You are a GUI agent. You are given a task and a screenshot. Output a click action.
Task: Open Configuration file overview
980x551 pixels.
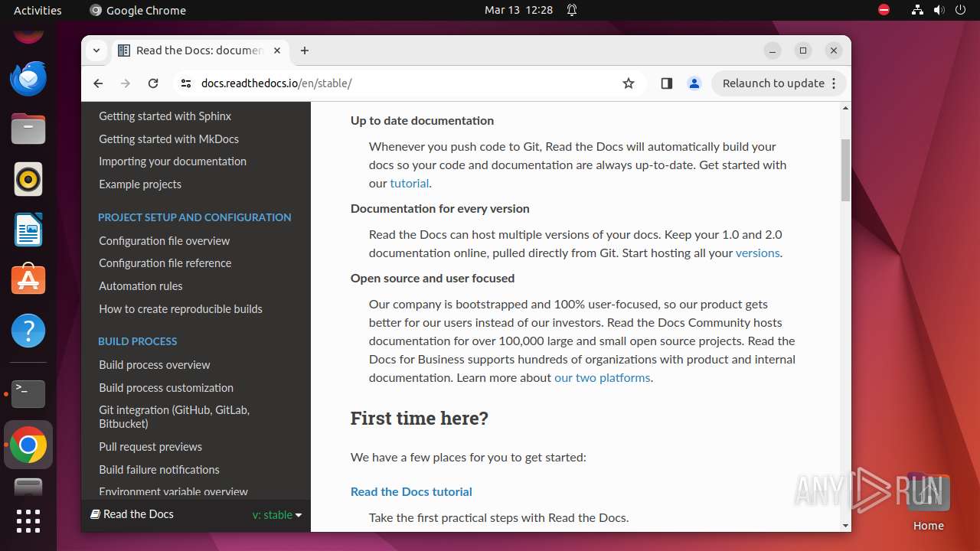(164, 241)
